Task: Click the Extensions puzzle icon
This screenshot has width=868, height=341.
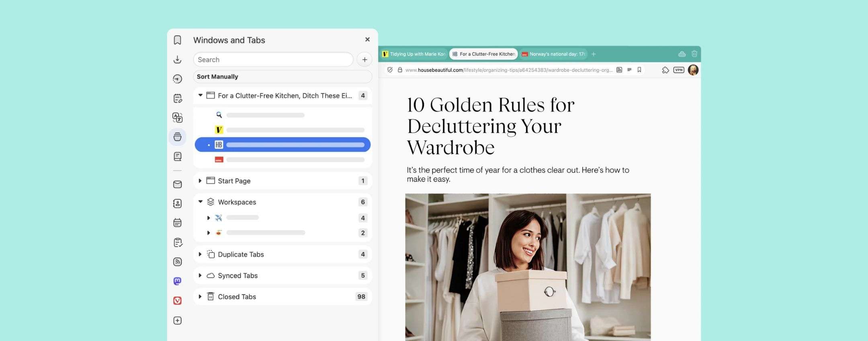Action: (665, 70)
